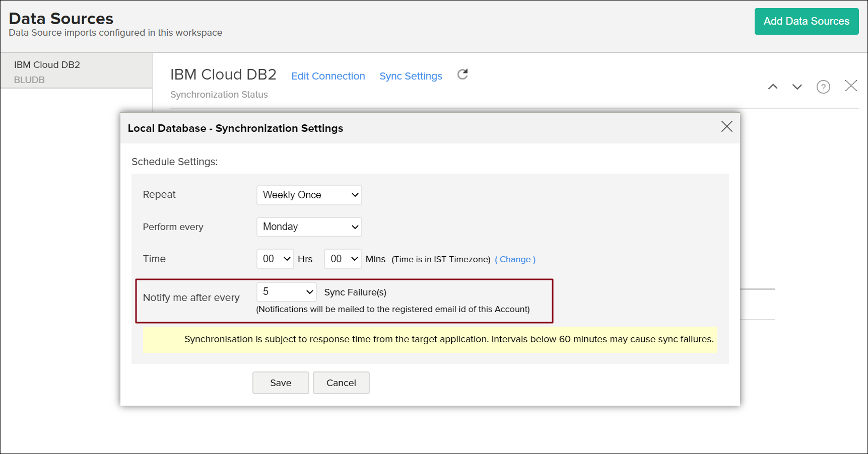Screen dimensions: 868x454
Task: Expand the Perform every dropdown set to Monday
Action: click(x=309, y=227)
